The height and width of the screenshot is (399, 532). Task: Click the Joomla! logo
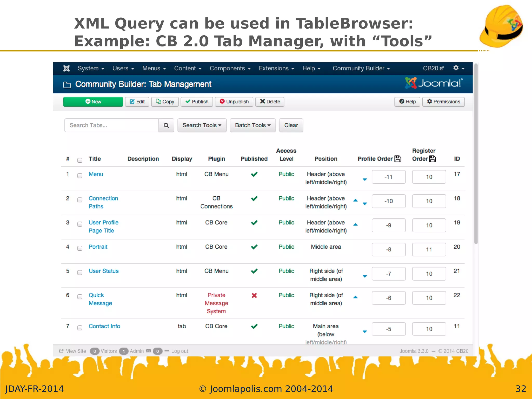434,83
